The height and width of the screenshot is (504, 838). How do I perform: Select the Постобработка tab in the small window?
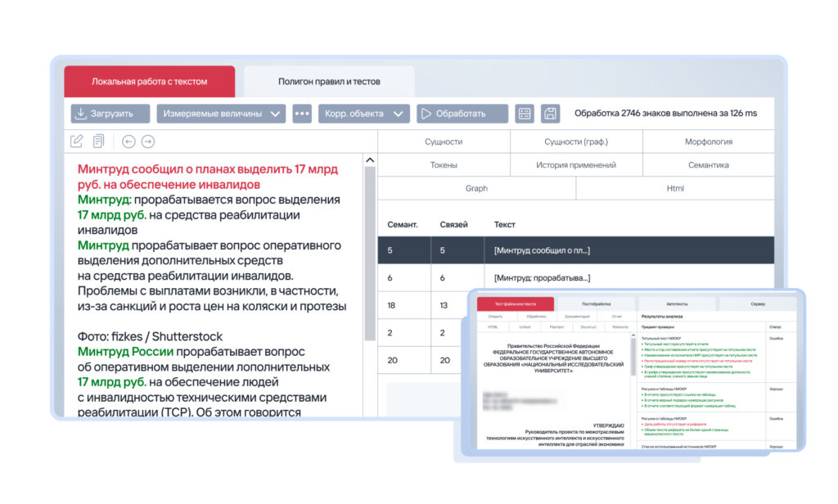tap(595, 302)
